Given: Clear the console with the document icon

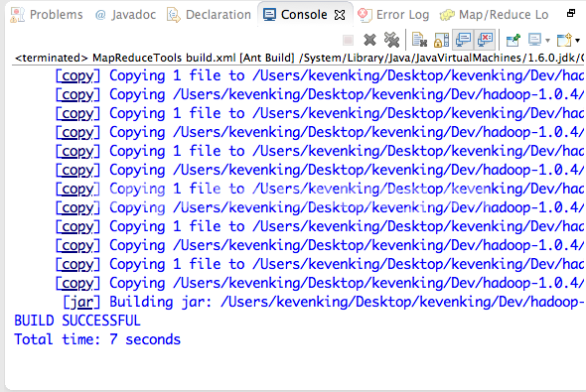Looking at the screenshot, I should coord(419,40).
